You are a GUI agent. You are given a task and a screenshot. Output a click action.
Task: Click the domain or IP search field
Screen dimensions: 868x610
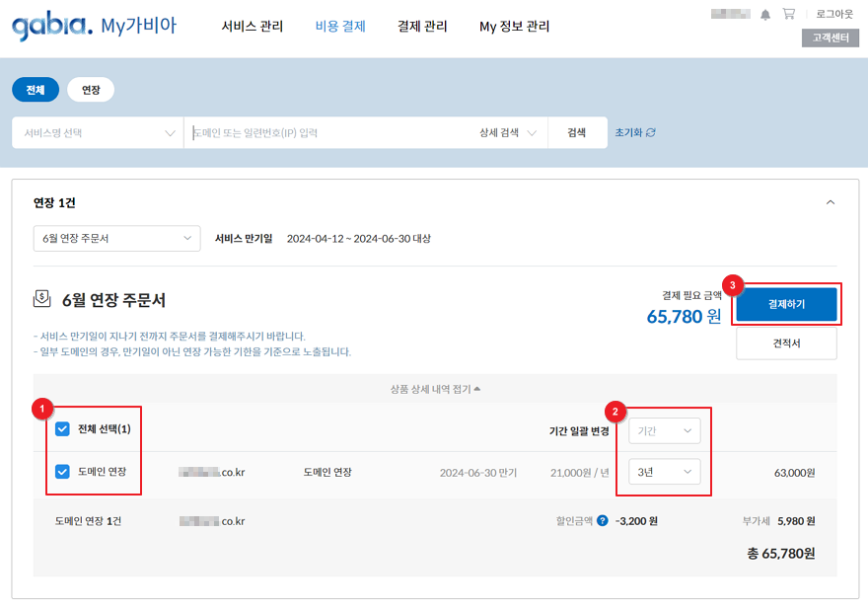[325, 132]
